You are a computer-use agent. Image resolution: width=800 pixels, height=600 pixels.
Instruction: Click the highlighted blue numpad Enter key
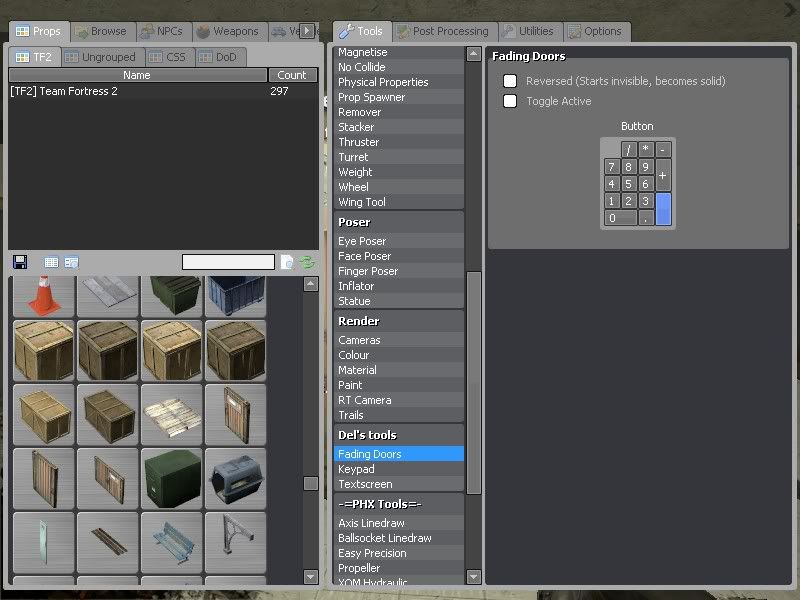(x=662, y=209)
